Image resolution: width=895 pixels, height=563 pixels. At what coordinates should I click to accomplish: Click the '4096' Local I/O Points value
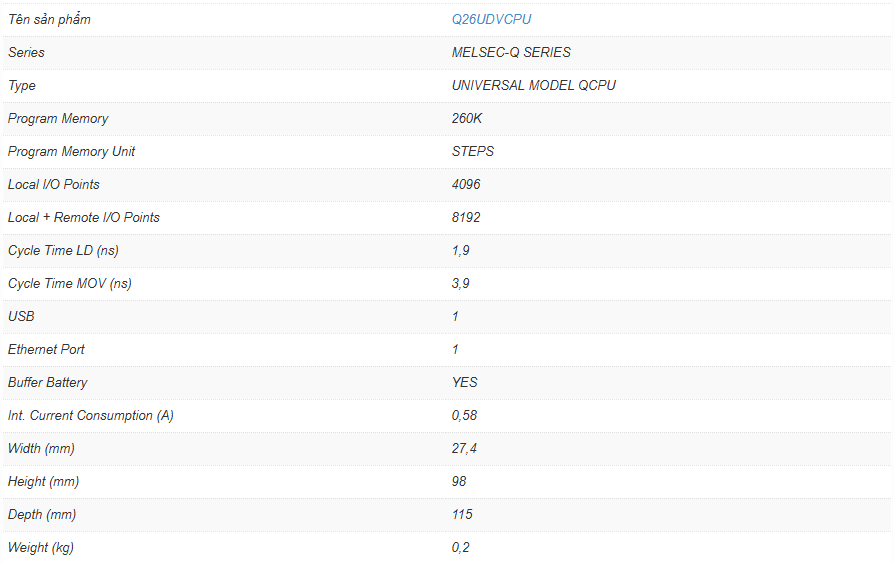(466, 184)
